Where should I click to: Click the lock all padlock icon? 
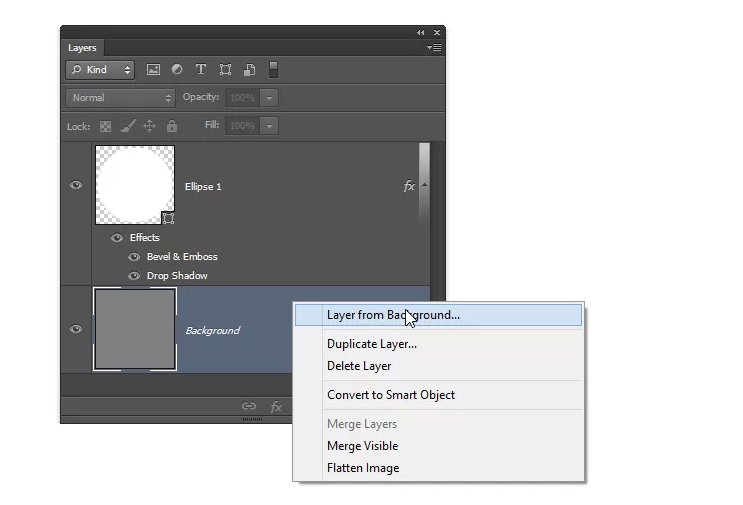pos(172,126)
